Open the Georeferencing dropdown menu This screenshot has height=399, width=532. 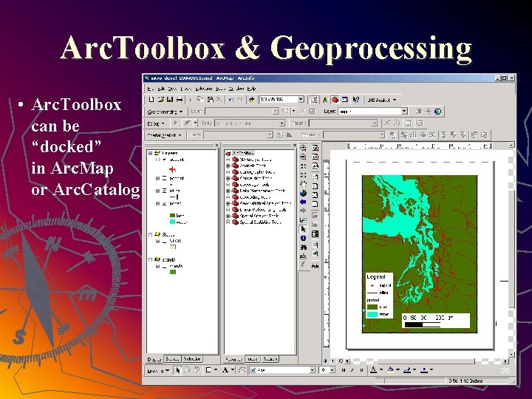coord(165,112)
